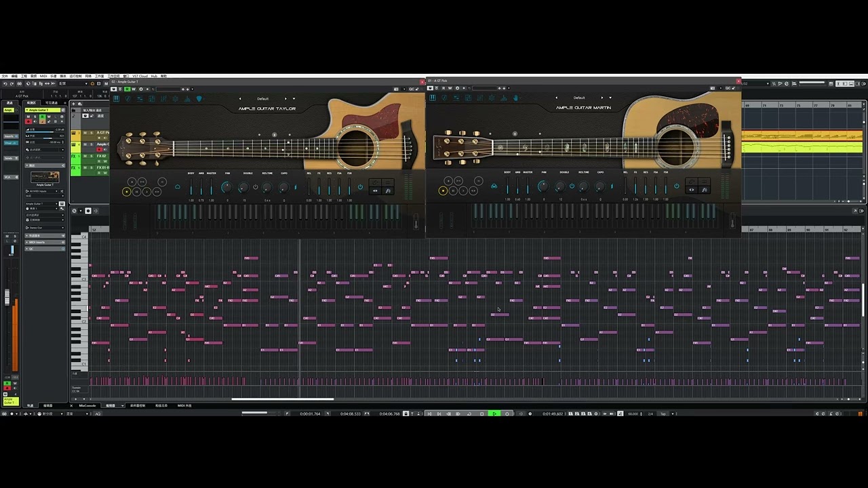Click the Undo arrow in Cubase toolbar
The height and width of the screenshot is (488, 868).
5,83
